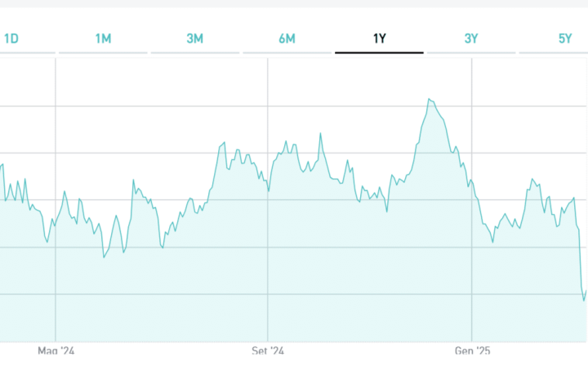The width and height of the screenshot is (588, 392).
Task: Click the Mag '24 axis label
Action: (x=56, y=351)
